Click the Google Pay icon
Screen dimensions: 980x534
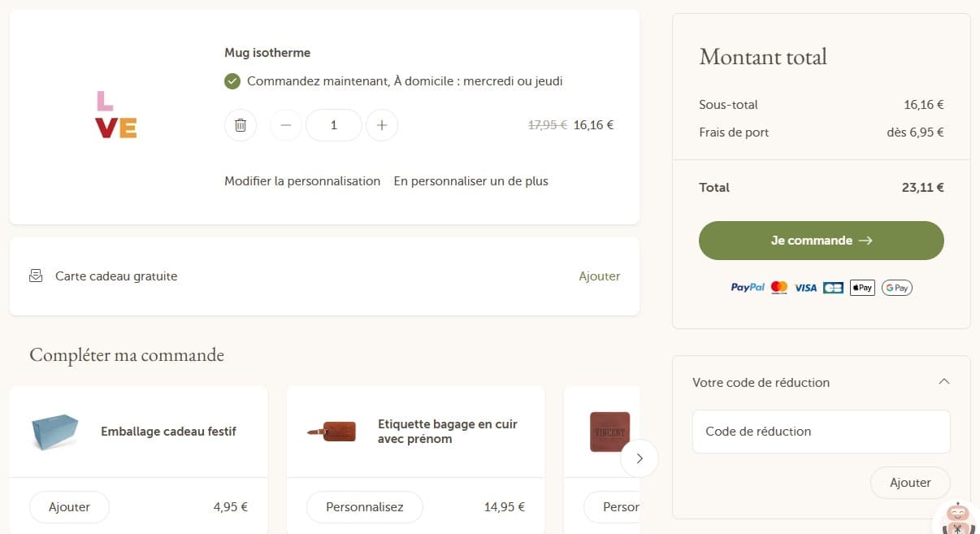coord(897,287)
